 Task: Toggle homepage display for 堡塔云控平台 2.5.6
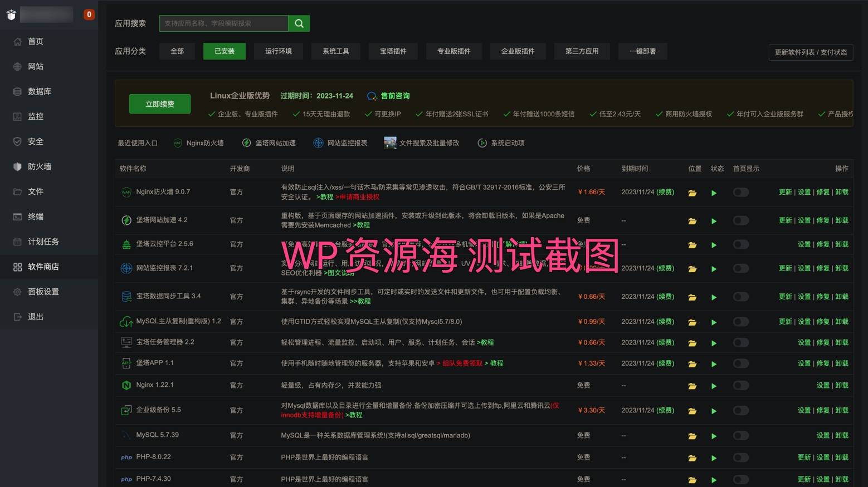point(740,244)
